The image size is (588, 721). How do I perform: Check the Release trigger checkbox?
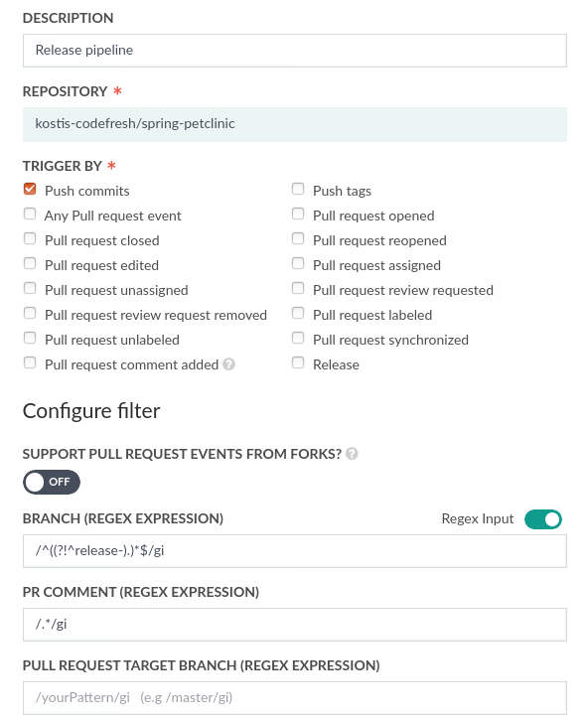click(x=298, y=362)
